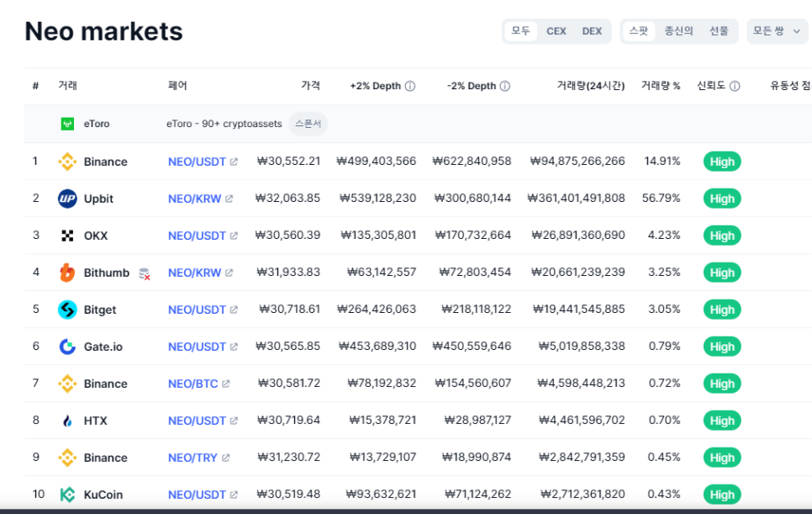Image resolution: width=812 pixels, height=514 pixels.
Task: Click external link icon in Binance NEO/USDT row
Action: (x=234, y=162)
